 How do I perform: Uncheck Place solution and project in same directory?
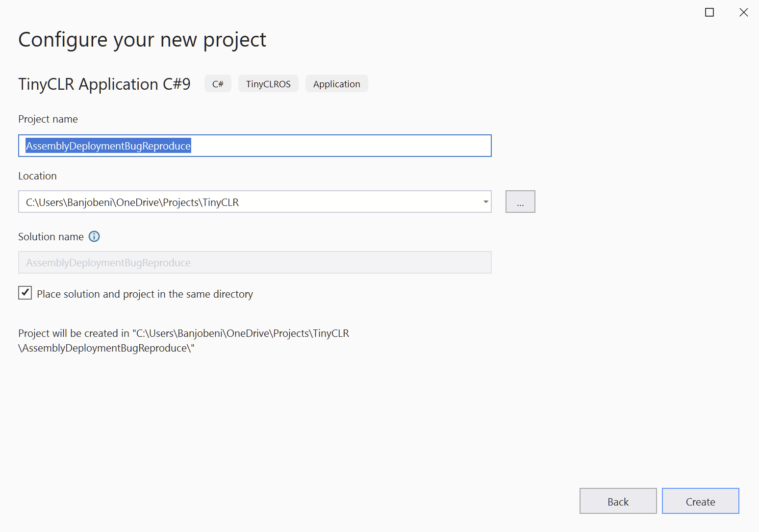25,293
